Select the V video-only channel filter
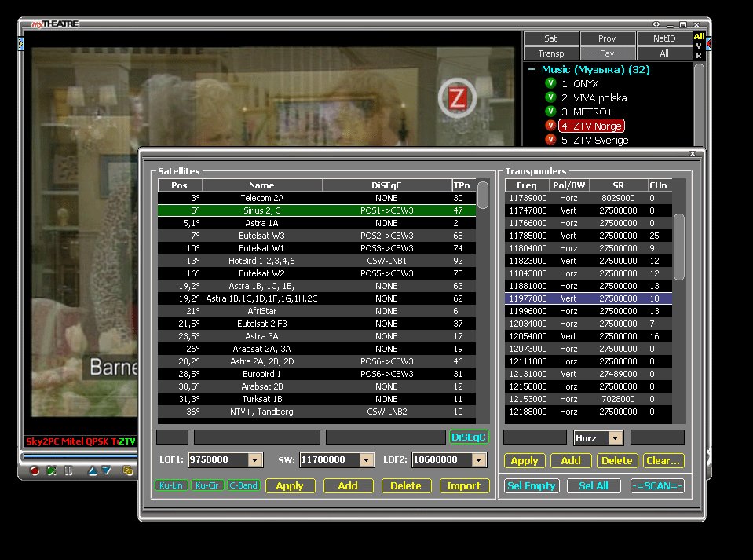This screenshot has height=560, width=753. pos(699,46)
